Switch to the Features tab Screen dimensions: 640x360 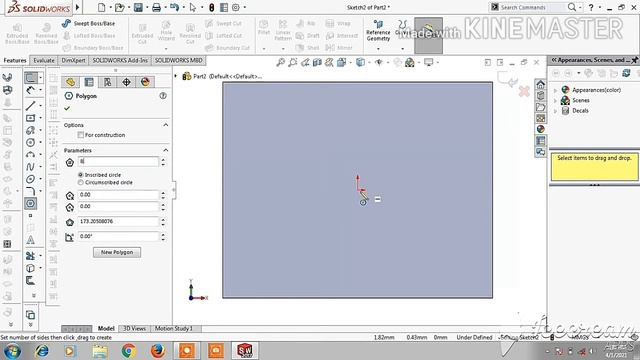[15, 60]
